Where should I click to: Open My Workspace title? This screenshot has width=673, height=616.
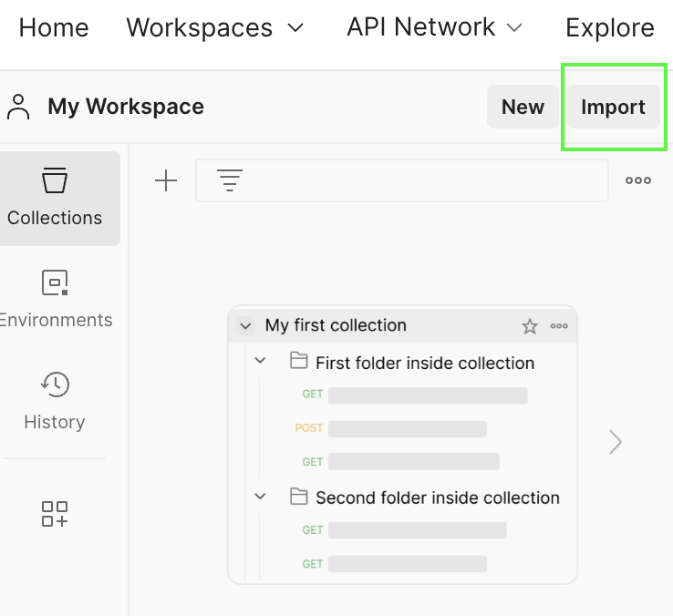[126, 107]
